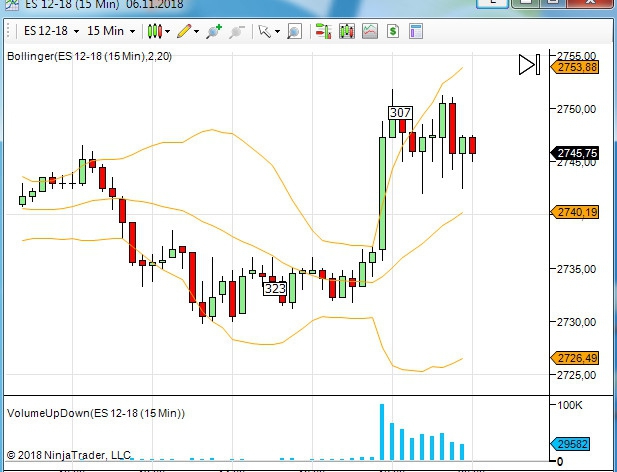Click the volume marker 29582

tap(571, 444)
